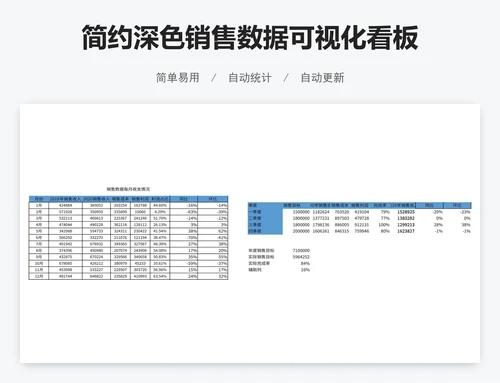Click the 自动统计 subtitle text
The image size is (500, 383).
250,78
